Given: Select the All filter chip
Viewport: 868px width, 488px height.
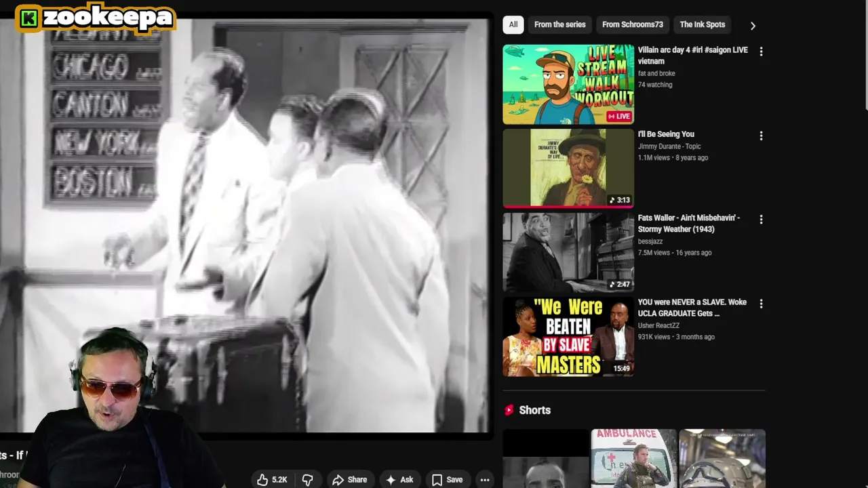Looking at the screenshot, I should (x=513, y=24).
